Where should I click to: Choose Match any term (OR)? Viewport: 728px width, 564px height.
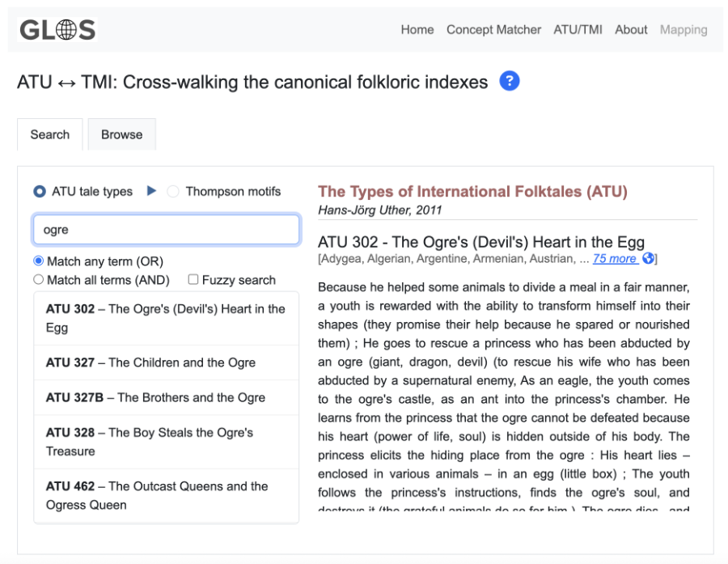click(x=39, y=261)
